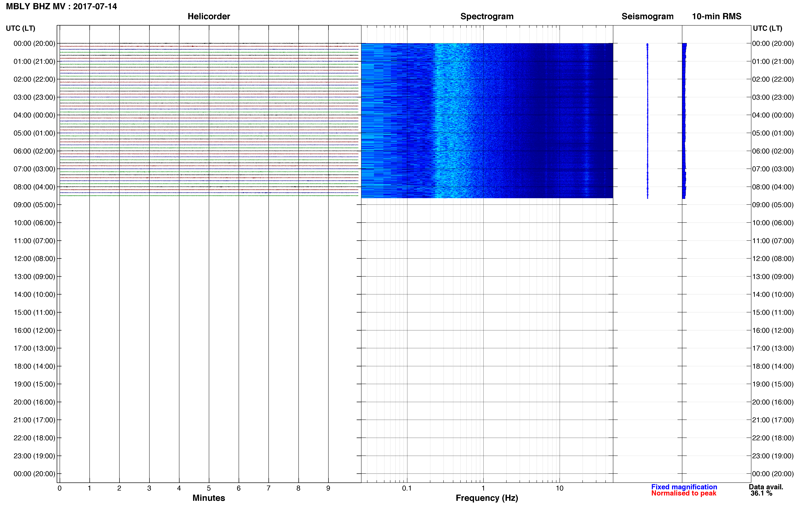The height and width of the screenshot is (508, 812).
Task: Click right axis label '02:00 (22:00)'
Action: pyautogui.click(x=773, y=79)
